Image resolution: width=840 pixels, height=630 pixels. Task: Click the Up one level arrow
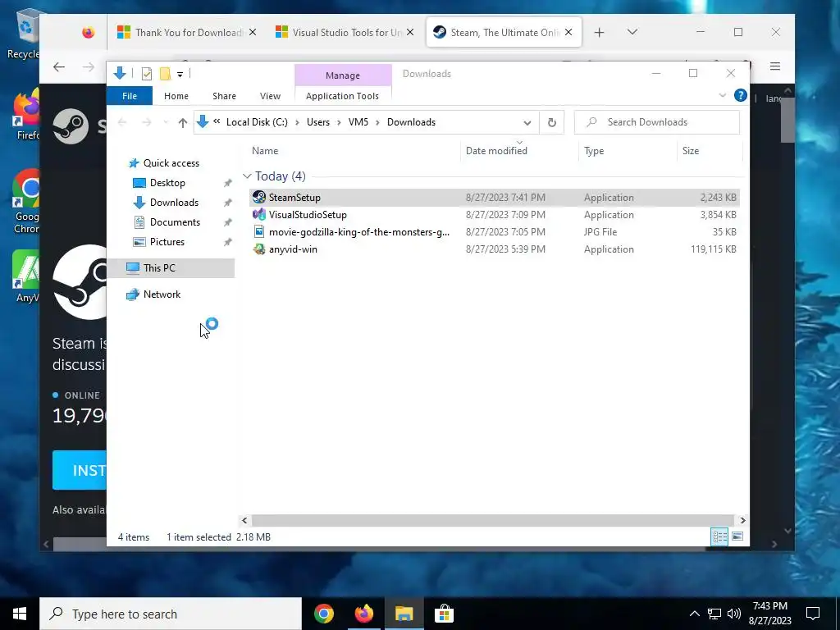pos(183,123)
